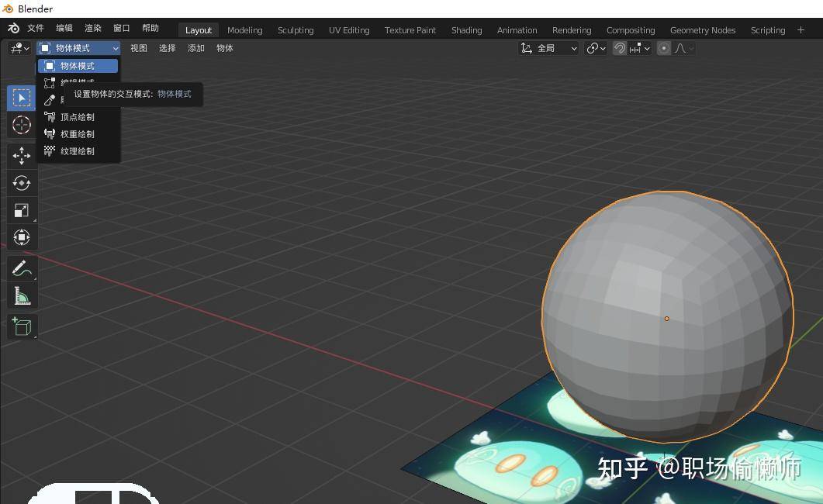Open the 选择 header menu
The width and height of the screenshot is (823, 504).
(167, 48)
